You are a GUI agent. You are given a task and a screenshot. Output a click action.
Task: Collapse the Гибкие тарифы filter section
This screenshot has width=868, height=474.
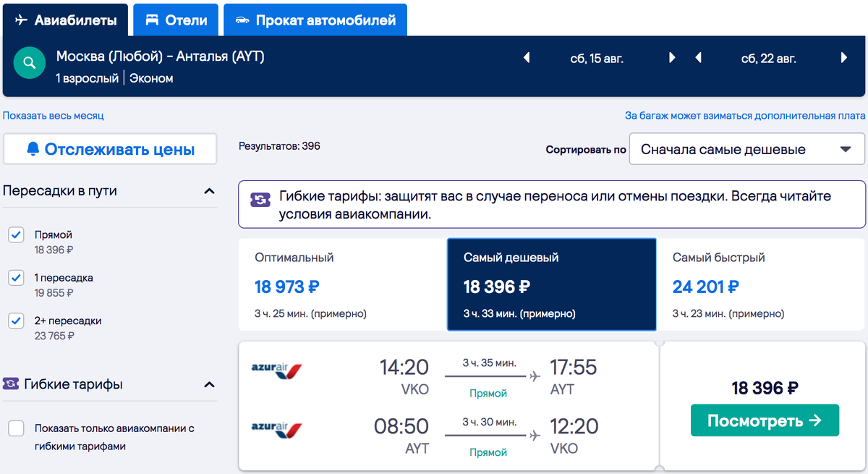point(209,384)
